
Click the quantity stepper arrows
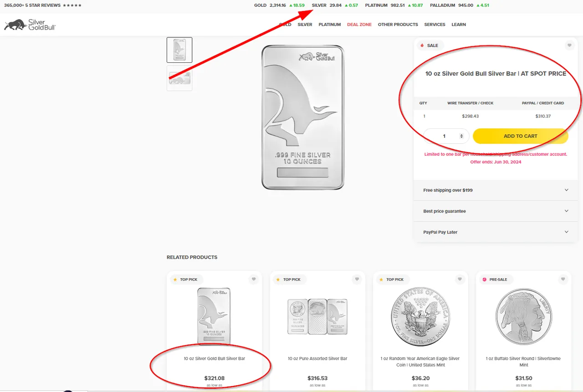point(462,136)
